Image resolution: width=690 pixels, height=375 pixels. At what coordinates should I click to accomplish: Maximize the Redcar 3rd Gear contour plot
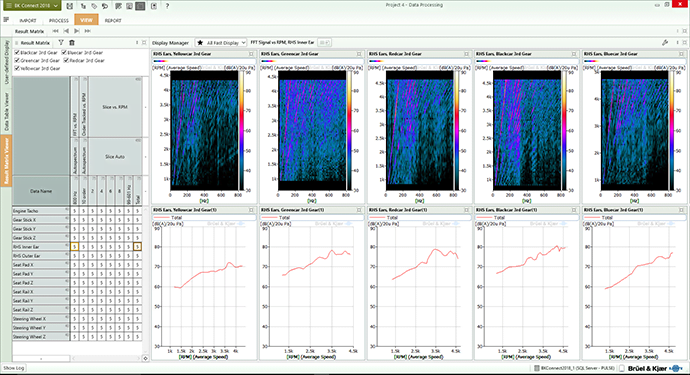tap(466, 54)
